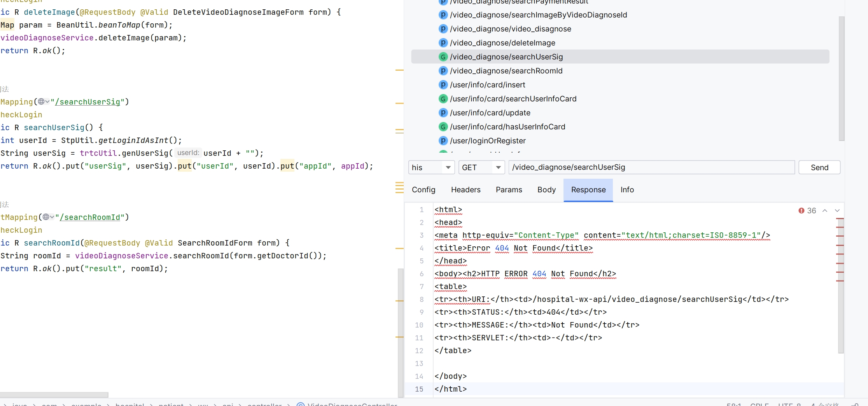Open the Body tab
This screenshot has height=406, width=868.
[546, 190]
